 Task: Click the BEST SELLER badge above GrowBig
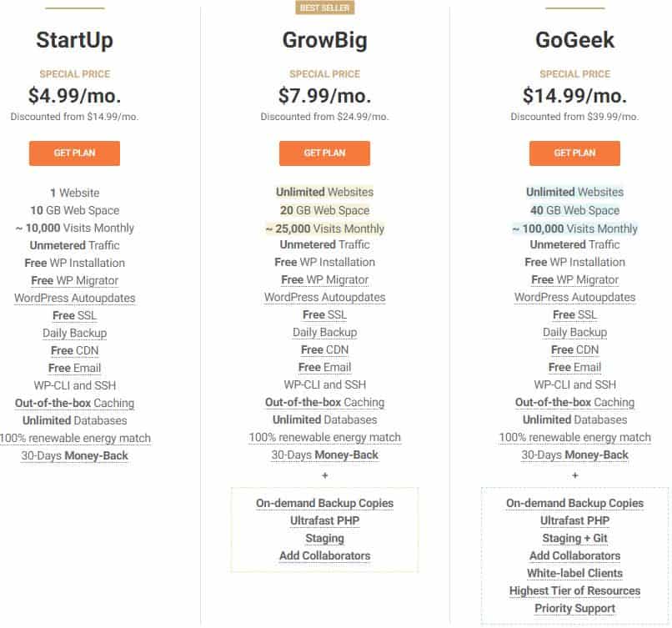coord(324,8)
